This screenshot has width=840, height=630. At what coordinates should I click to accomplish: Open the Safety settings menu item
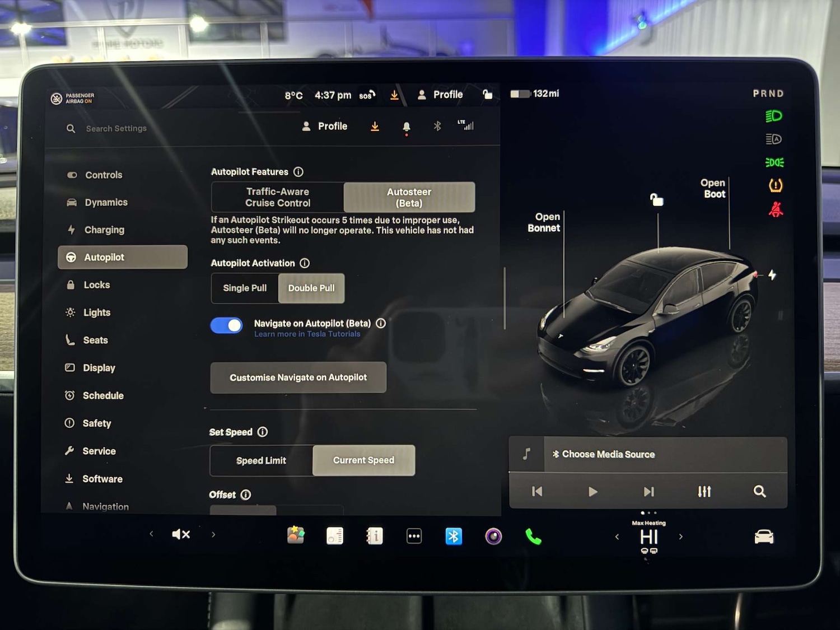[x=97, y=423]
